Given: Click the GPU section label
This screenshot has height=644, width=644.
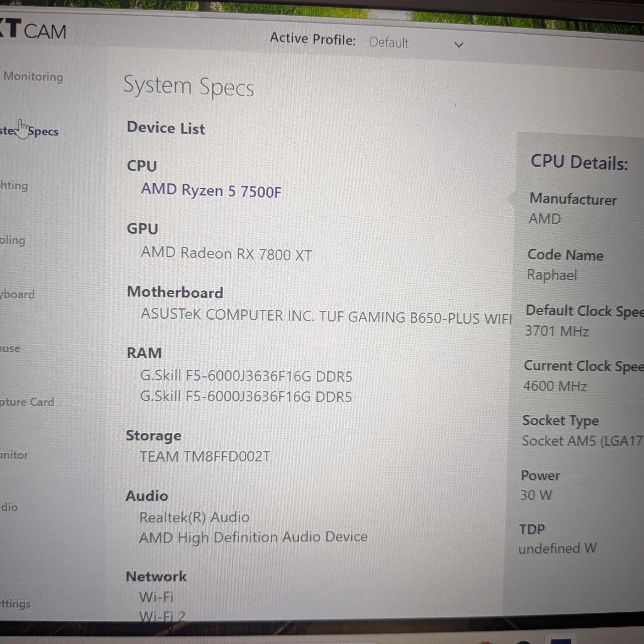Looking at the screenshot, I should point(142,229).
